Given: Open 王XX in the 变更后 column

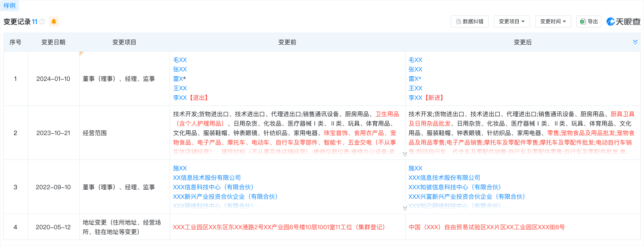Looking at the screenshot, I should [415, 88].
